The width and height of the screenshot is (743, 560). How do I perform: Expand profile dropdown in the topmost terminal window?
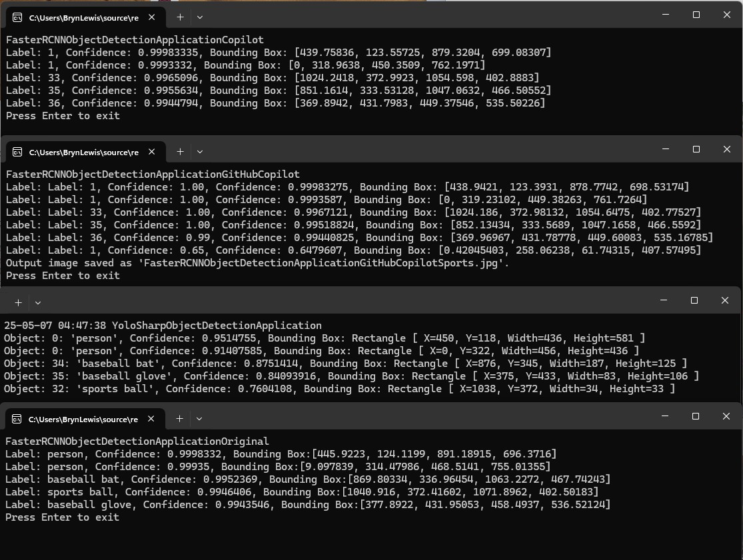pyautogui.click(x=199, y=17)
